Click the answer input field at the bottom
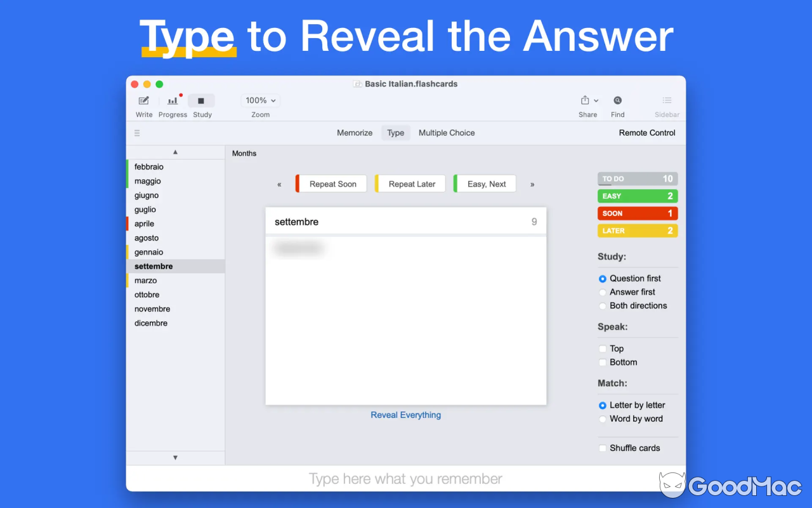This screenshot has width=812, height=508. 405,478
